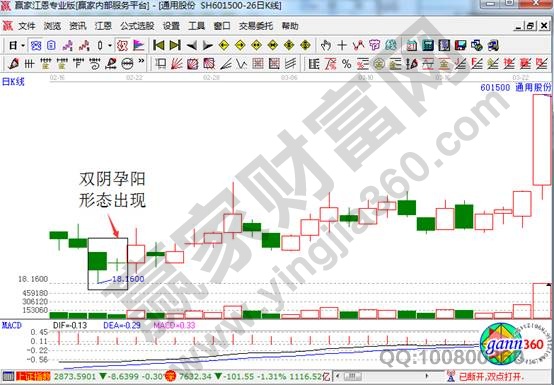Jump to last bar with skip-to-end arrow
Viewport: 554px width, 385px height.
(175, 46)
